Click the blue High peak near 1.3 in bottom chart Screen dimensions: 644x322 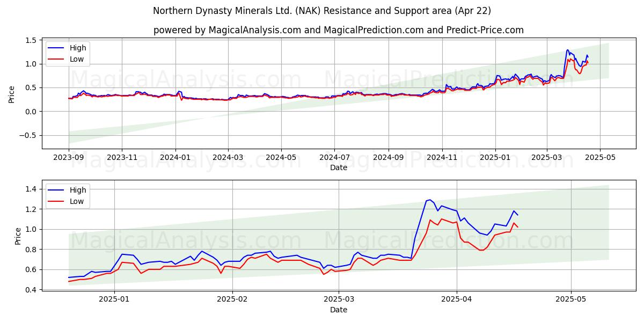point(429,200)
